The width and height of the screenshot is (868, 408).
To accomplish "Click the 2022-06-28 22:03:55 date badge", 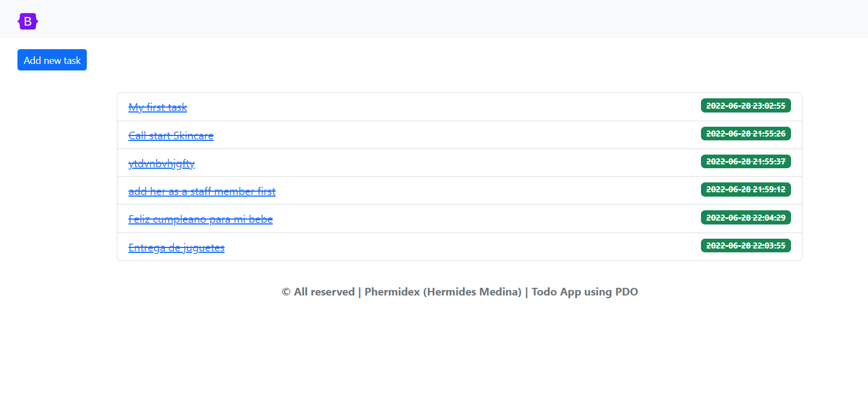I will [746, 245].
